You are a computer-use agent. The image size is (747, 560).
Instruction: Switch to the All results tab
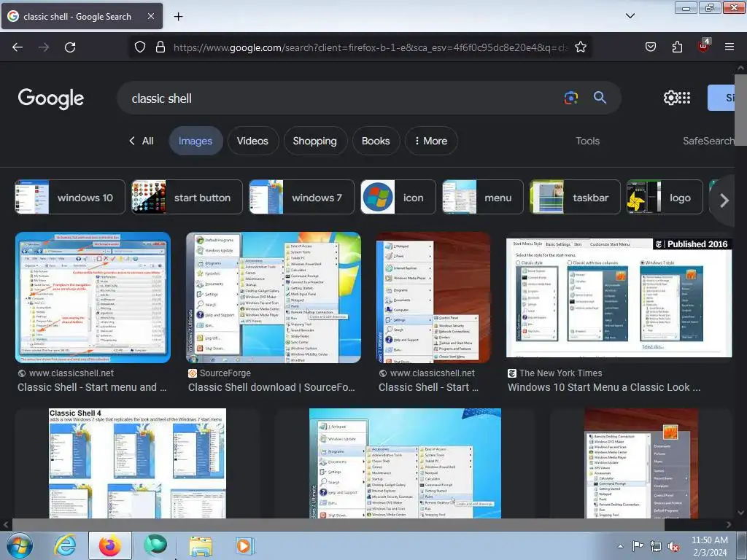147,141
